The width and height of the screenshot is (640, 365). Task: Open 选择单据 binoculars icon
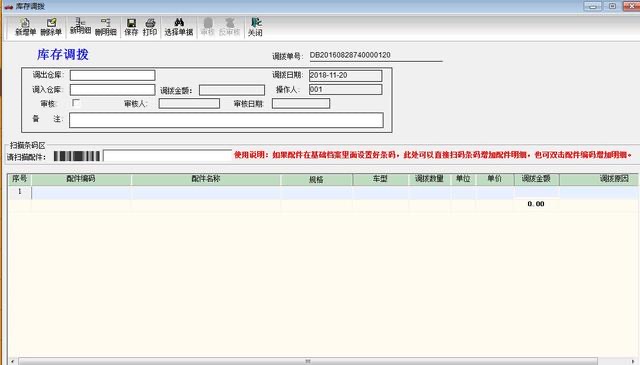point(179,27)
